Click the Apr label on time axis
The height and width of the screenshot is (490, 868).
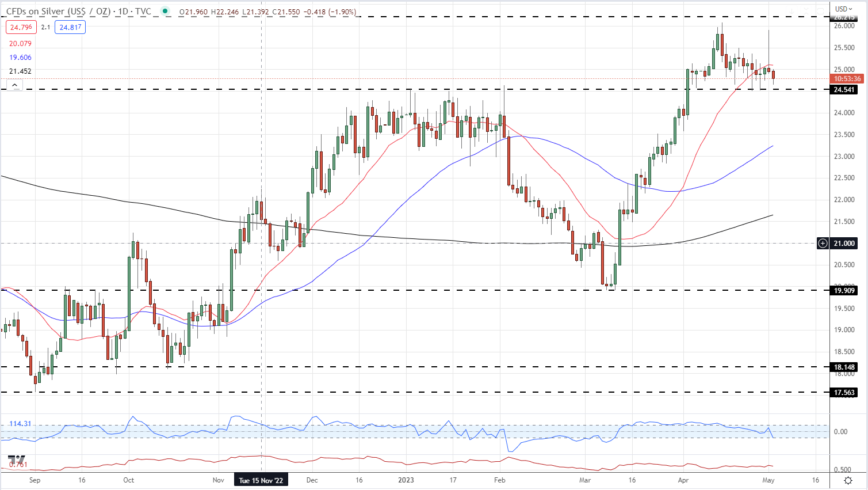coord(683,480)
